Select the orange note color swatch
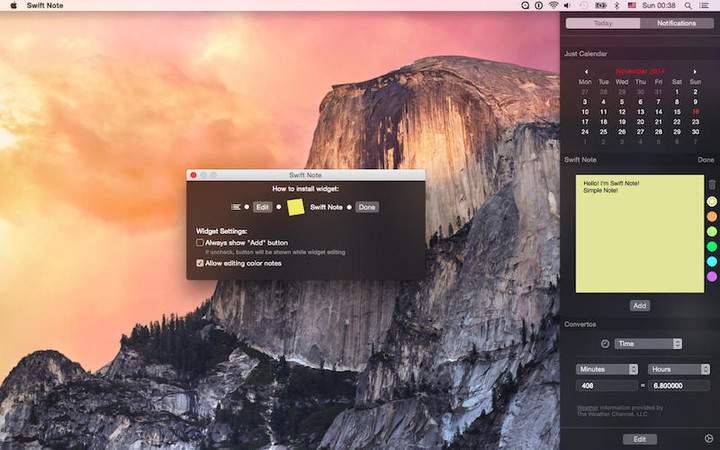The width and height of the screenshot is (720, 450). (x=712, y=216)
